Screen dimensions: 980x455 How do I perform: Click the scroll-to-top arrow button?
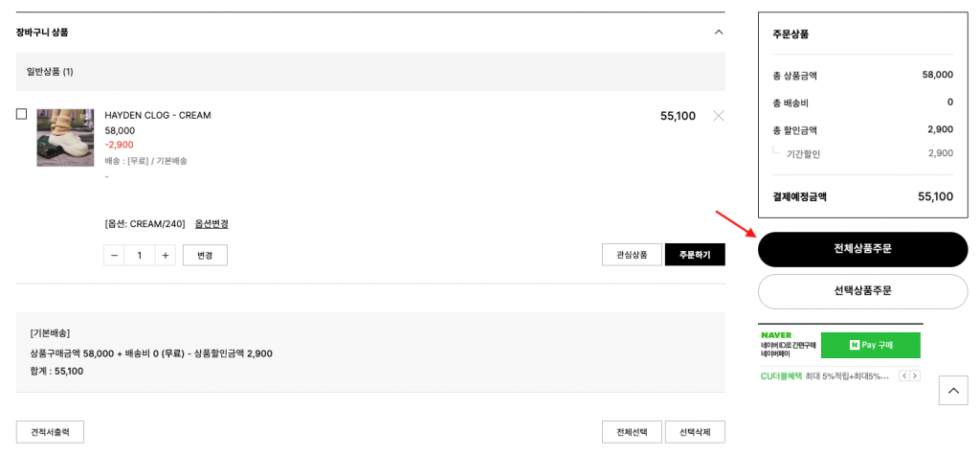[x=953, y=391]
